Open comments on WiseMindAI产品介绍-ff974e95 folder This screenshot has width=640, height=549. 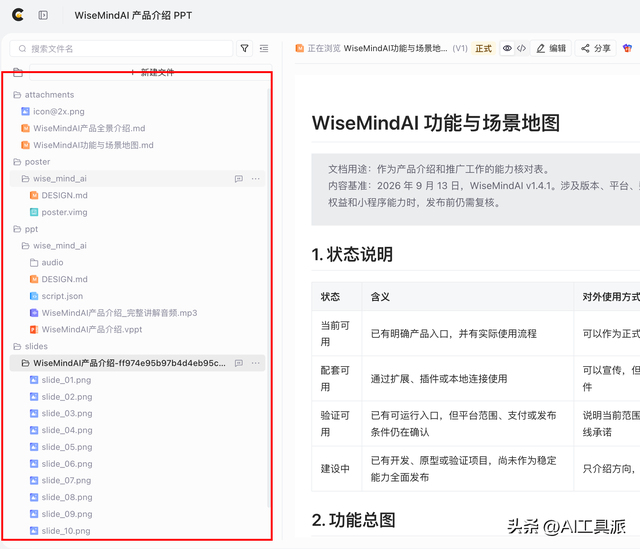(x=239, y=363)
